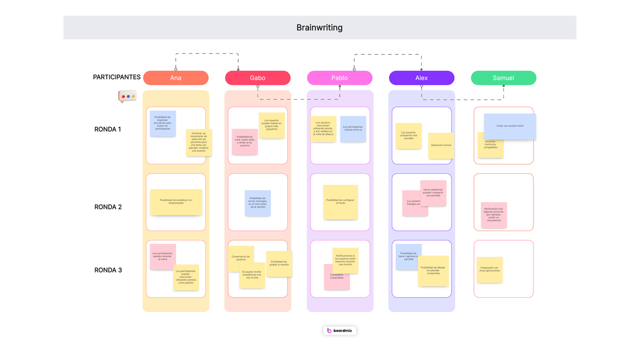Select the Gabo participant pill
The width and height of the screenshot is (644, 362).
pos(258,78)
